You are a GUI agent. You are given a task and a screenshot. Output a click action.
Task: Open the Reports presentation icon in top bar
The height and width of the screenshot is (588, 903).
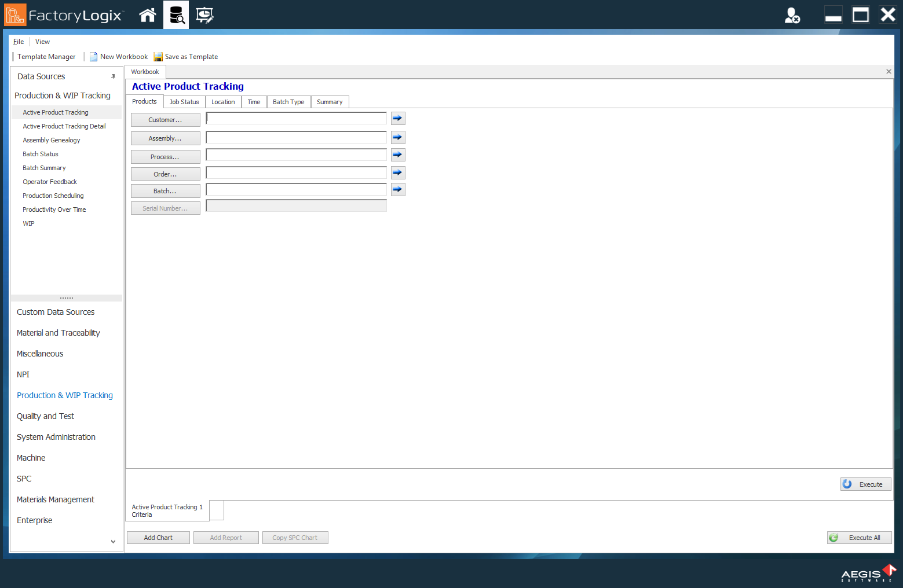pyautogui.click(x=204, y=15)
